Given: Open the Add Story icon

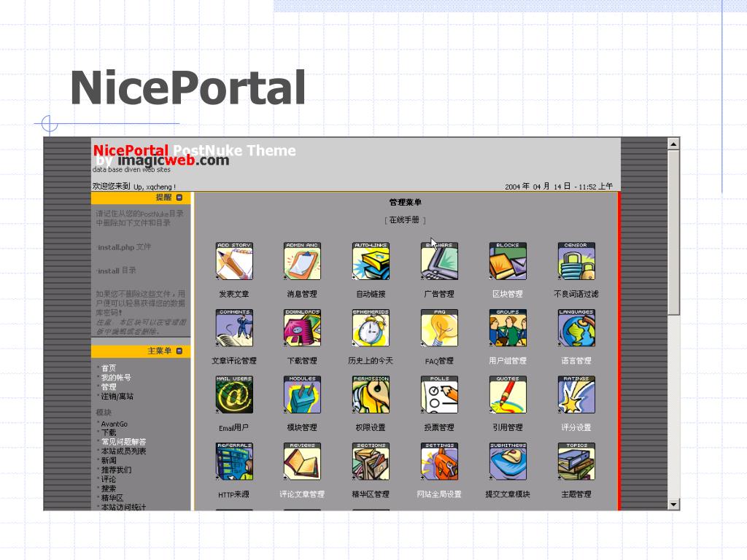Looking at the screenshot, I should coord(234,261).
